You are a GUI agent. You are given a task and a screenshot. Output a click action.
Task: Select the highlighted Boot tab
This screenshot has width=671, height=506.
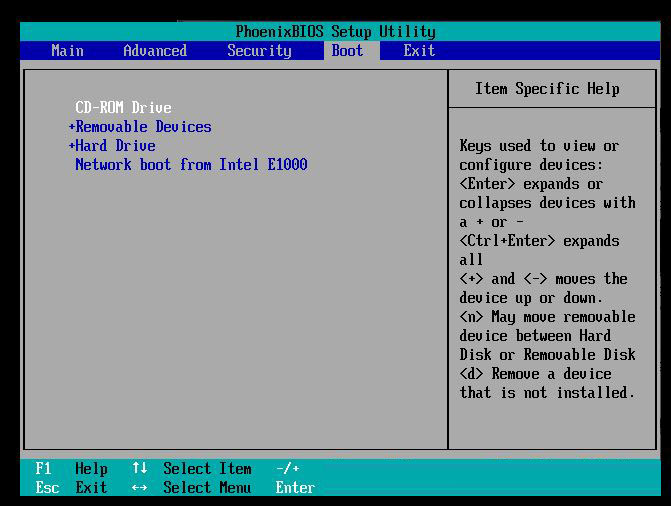coord(351,51)
